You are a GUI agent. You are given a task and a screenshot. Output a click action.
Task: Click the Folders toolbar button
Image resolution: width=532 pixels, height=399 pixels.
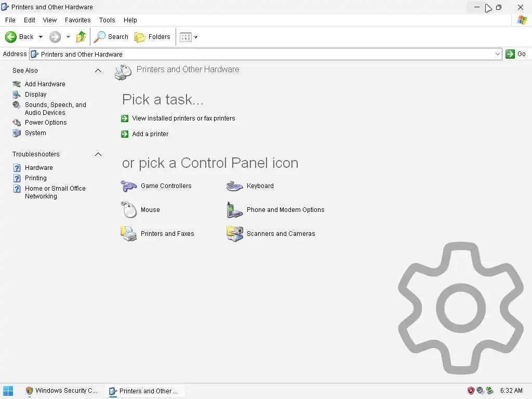coord(152,37)
